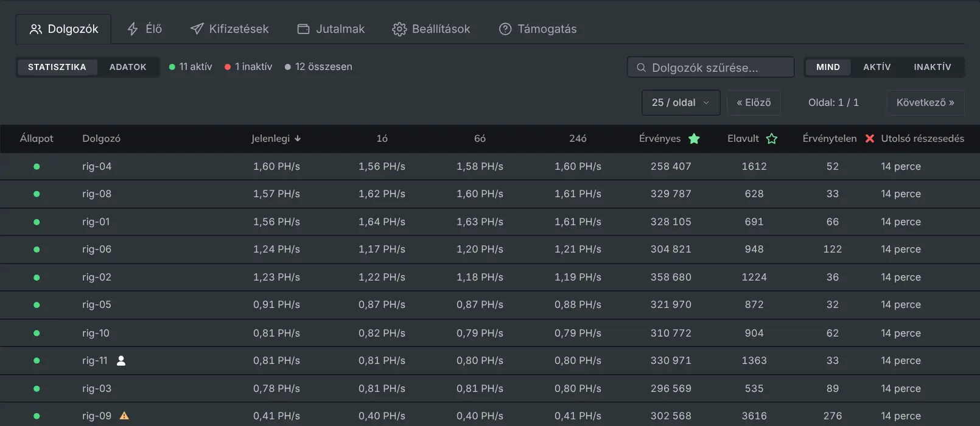Select the STATISZTIKA view toggle
980x426 pixels.
click(57, 67)
